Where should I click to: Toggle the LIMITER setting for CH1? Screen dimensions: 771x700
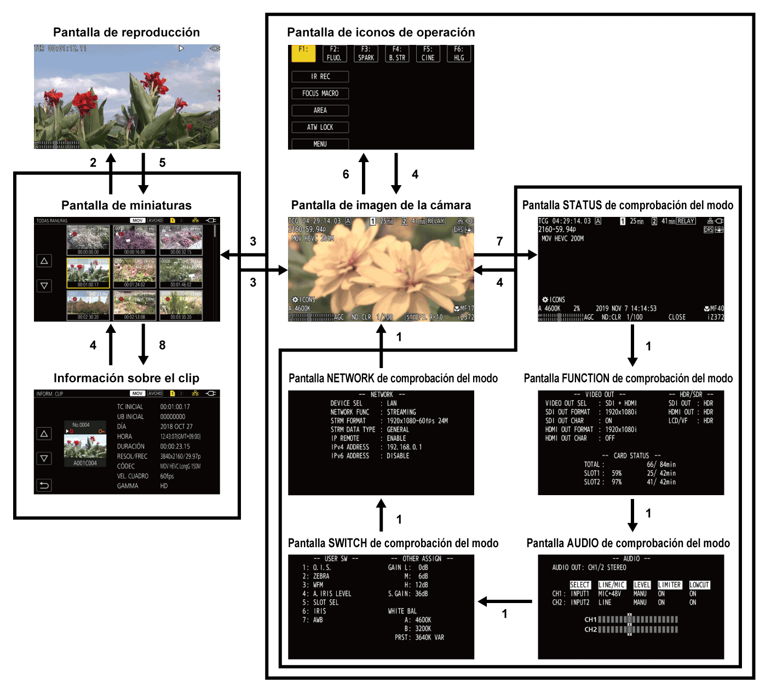click(x=661, y=594)
